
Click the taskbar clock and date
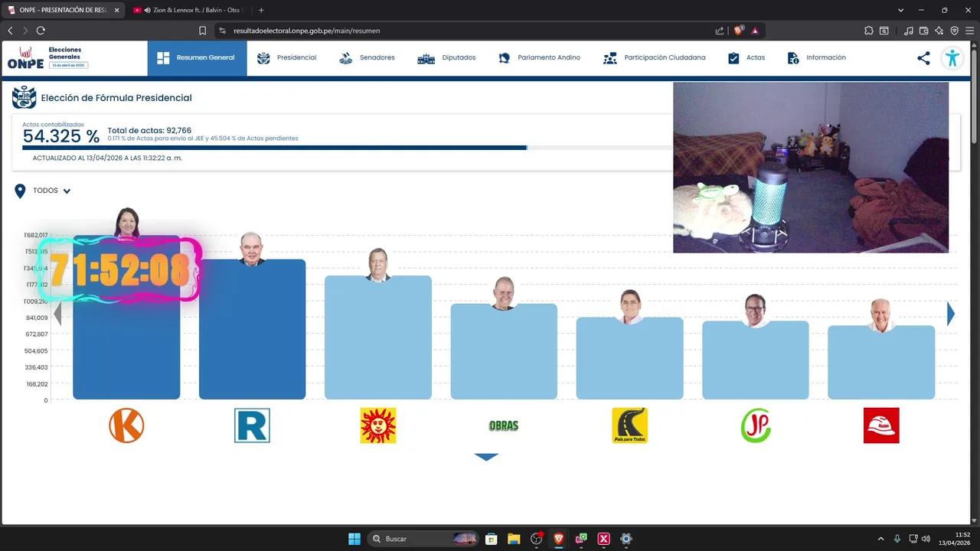pos(956,539)
